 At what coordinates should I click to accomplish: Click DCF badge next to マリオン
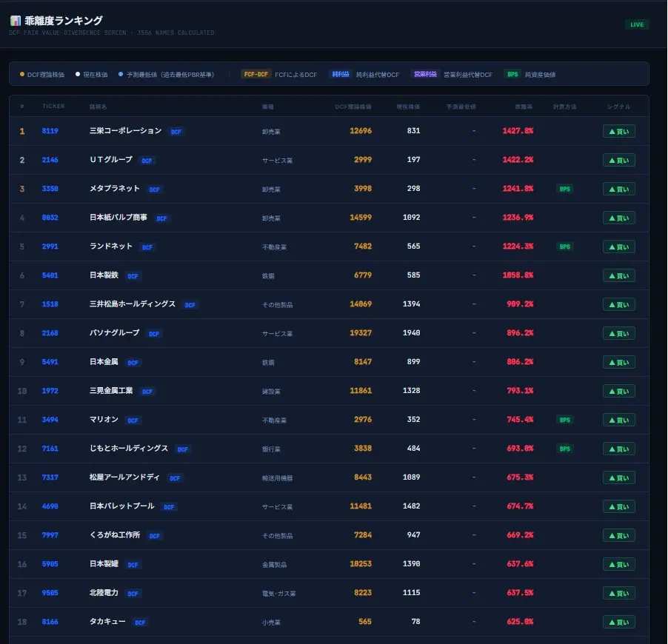[133, 420]
